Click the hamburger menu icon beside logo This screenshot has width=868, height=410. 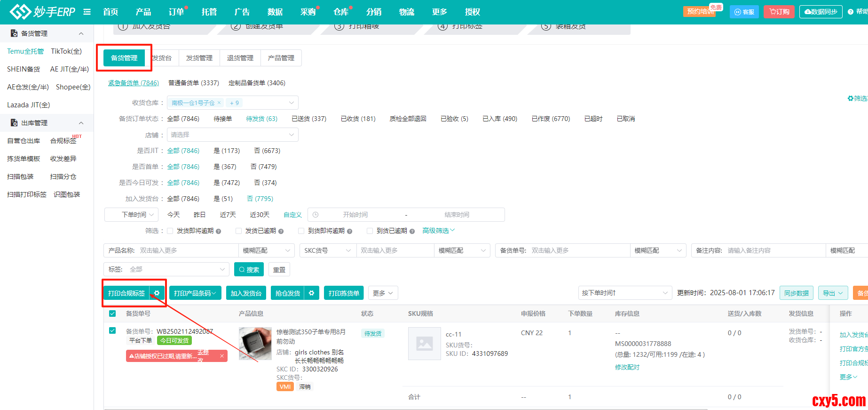tap(87, 12)
